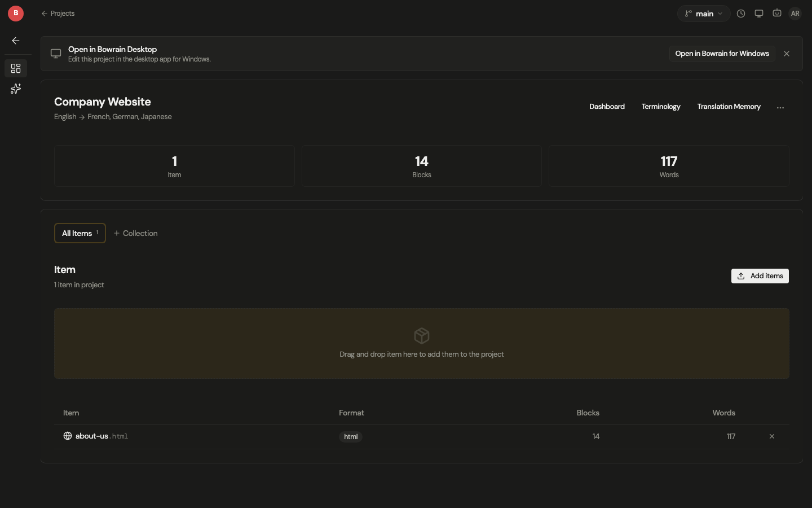
Task: Click the 14 Blocks stat card
Action: 422,166
